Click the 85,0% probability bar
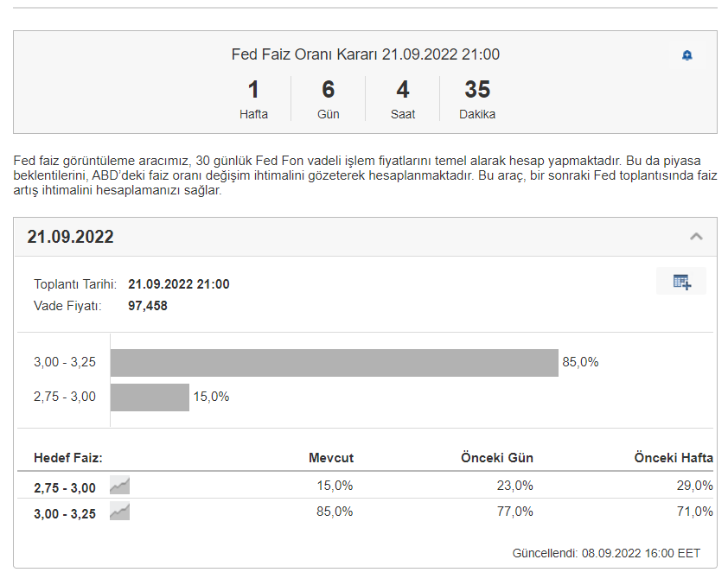The height and width of the screenshot is (585, 728). 334,363
